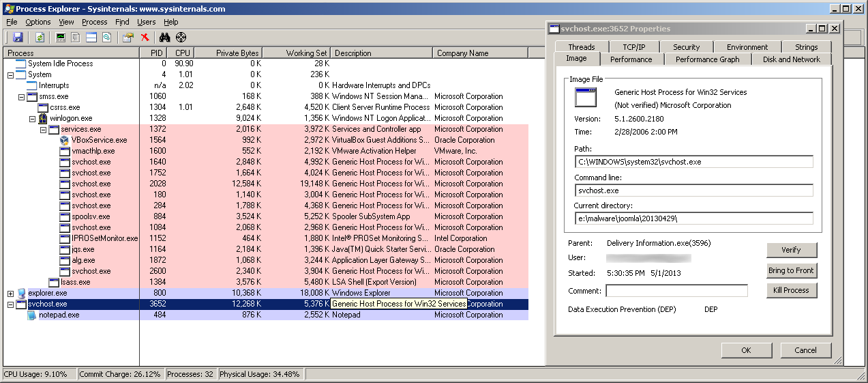Select the alg.exe process row
Image resolution: width=868 pixels, height=383 pixels.
(x=267, y=260)
